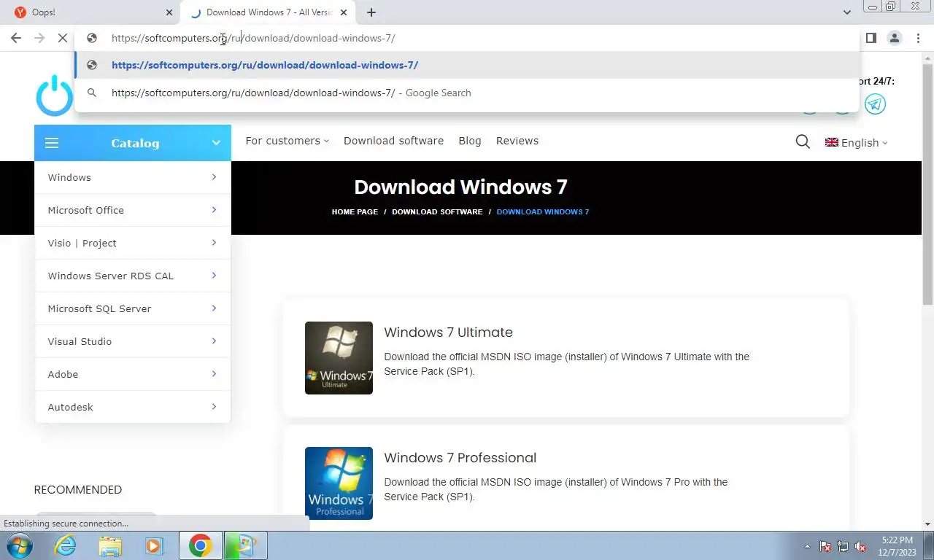This screenshot has width=934, height=560.
Task: Select the bold softcomputers URL suggestion
Action: pyautogui.click(x=467, y=65)
